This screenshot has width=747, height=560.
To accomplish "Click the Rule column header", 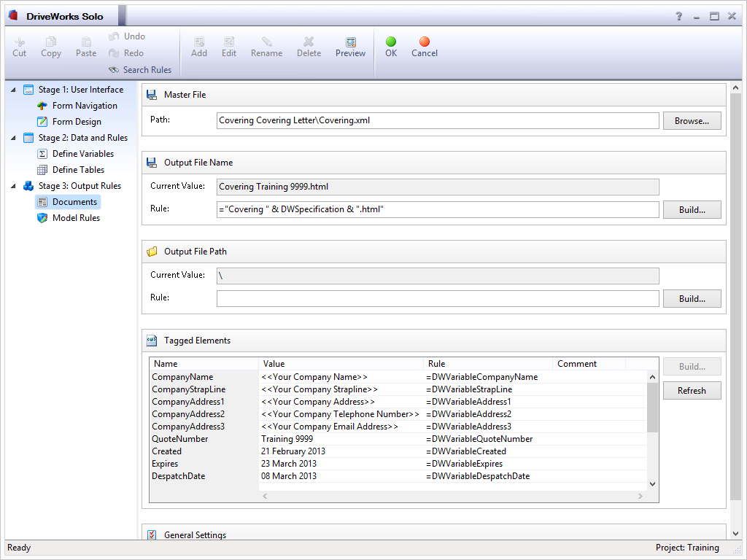I will pyautogui.click(x=488, y=364).
